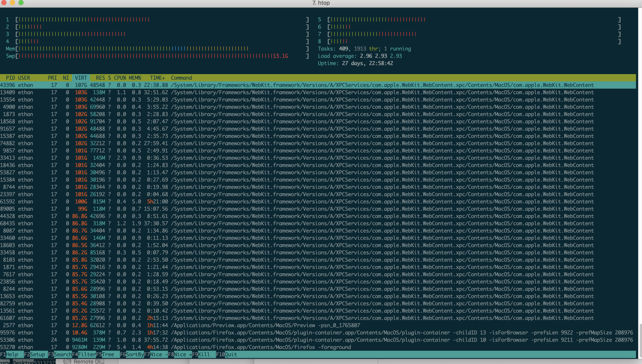Click the Load average values
The width and height of the screenshot is (642, 364).
tap(381, 56)
